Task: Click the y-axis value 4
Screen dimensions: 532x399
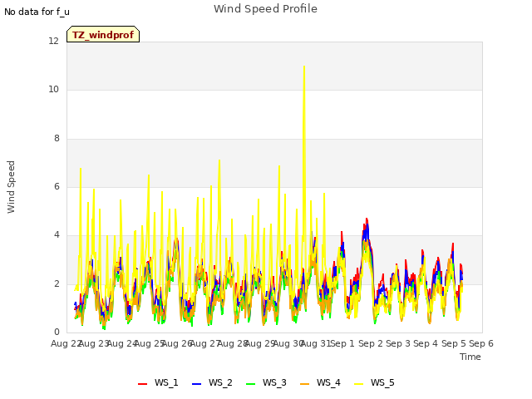Action: 57,234
